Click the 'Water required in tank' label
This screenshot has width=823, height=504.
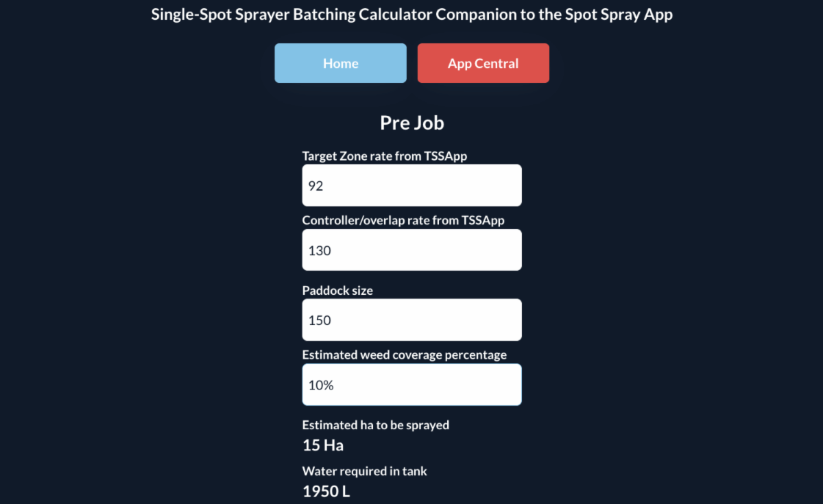[364, 471]
